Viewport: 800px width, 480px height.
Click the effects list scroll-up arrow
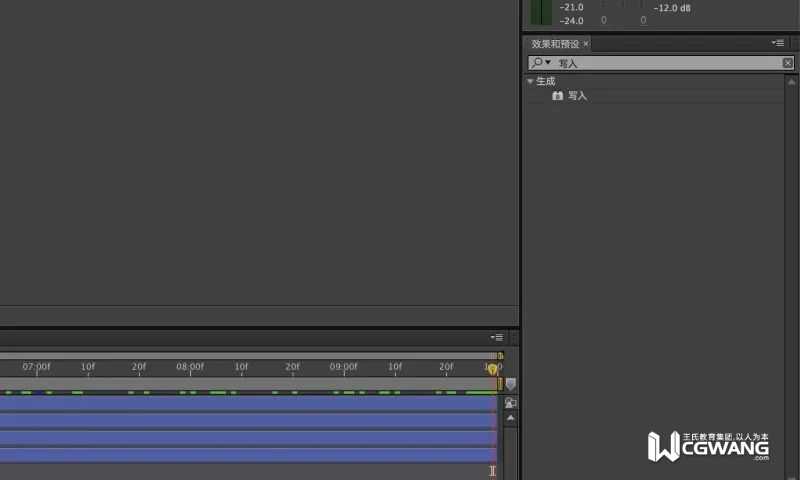(x=791, y=82)
